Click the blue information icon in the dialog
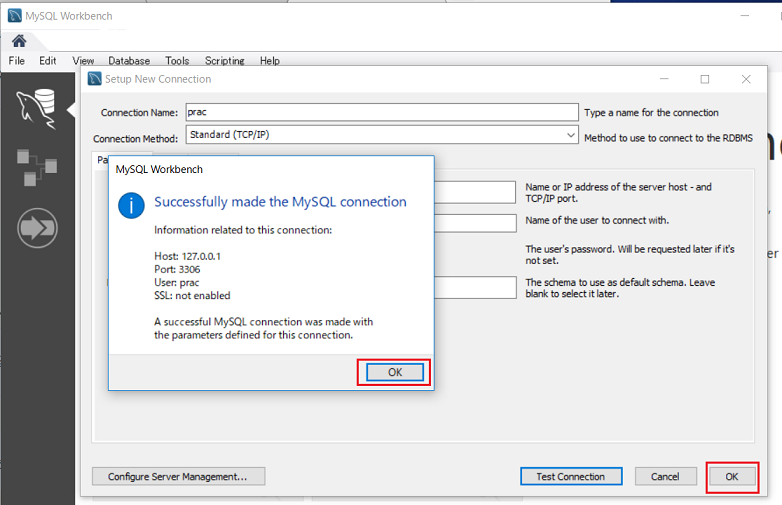Image resolution: width=782 pixels, height=505 pixels. 131,205
